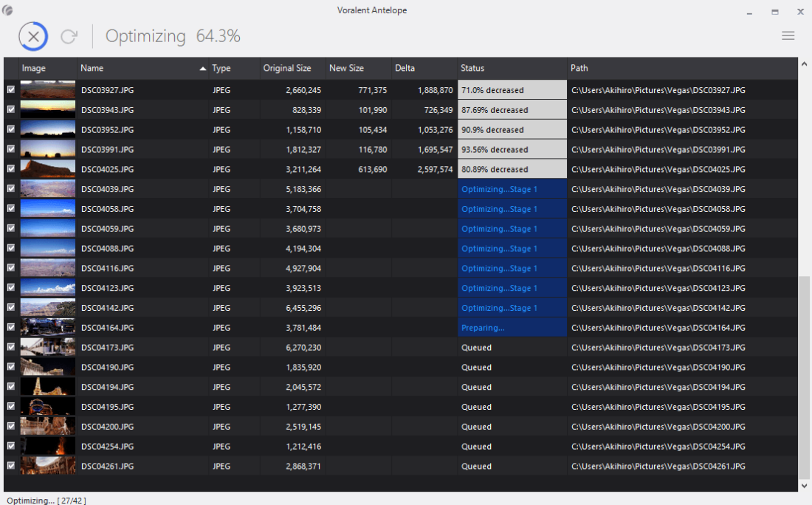
Task: Deselect the DSC04261.JPG checkbox
Action: pos(10,466)
